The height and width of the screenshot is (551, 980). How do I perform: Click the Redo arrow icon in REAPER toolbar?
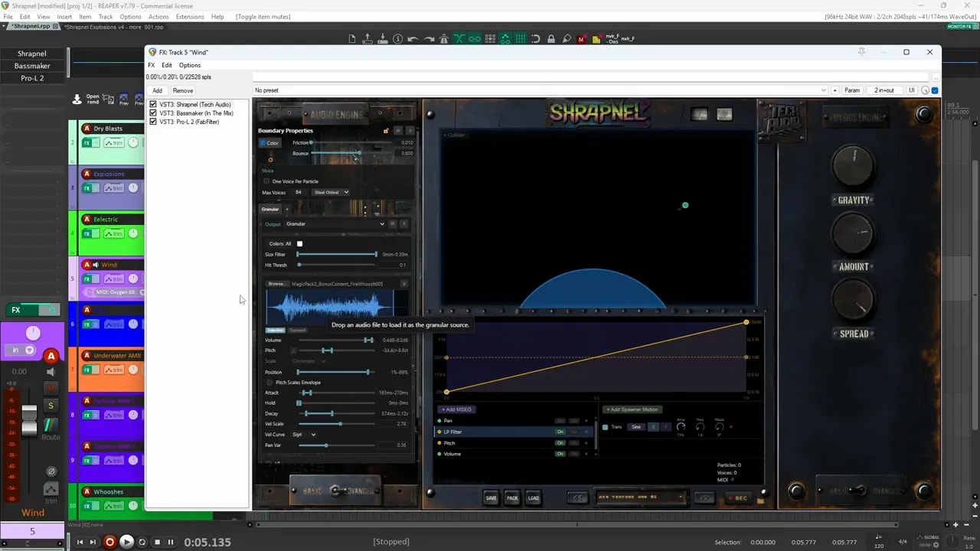[x=428, y=39]
